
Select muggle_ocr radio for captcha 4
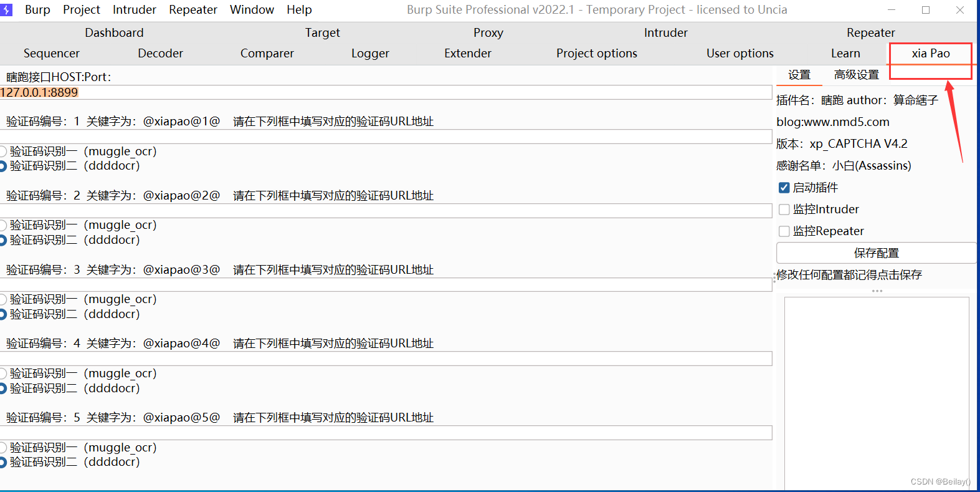[3, 374]
